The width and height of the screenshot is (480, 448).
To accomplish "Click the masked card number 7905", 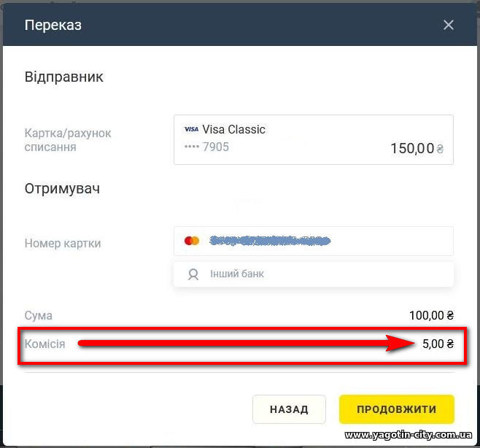I will click(206, 147).
